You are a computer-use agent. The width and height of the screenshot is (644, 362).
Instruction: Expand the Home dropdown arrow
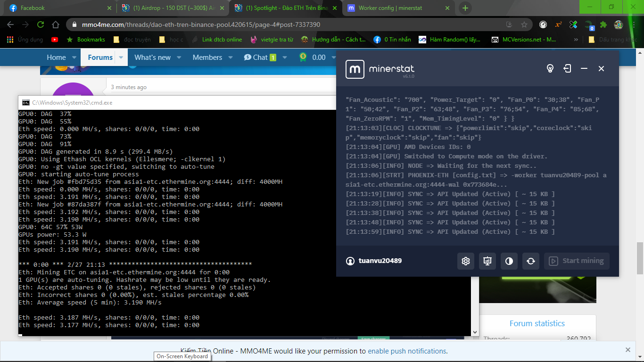[x=74, y=58]
